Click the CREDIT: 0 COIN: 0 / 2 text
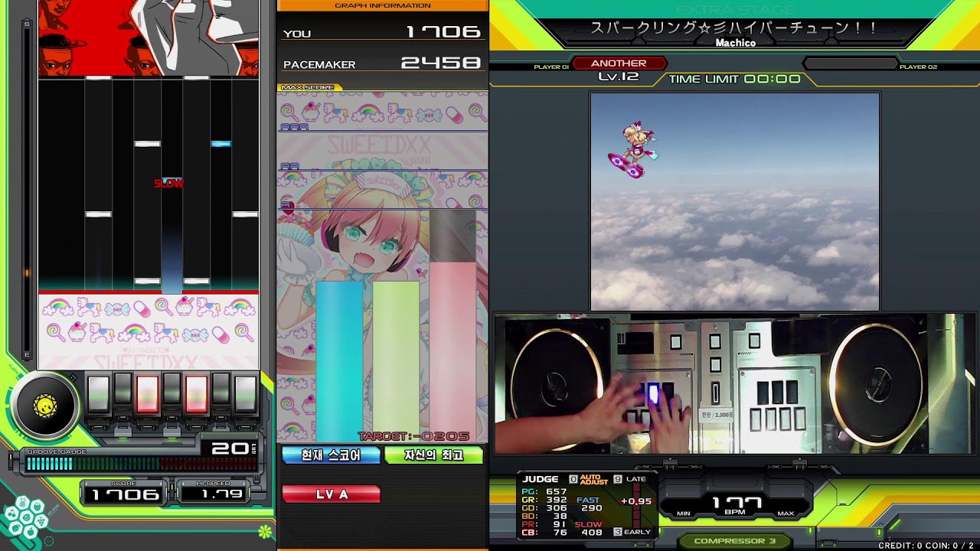Viewport: 980px width, 551px height. tap(926, 546)
